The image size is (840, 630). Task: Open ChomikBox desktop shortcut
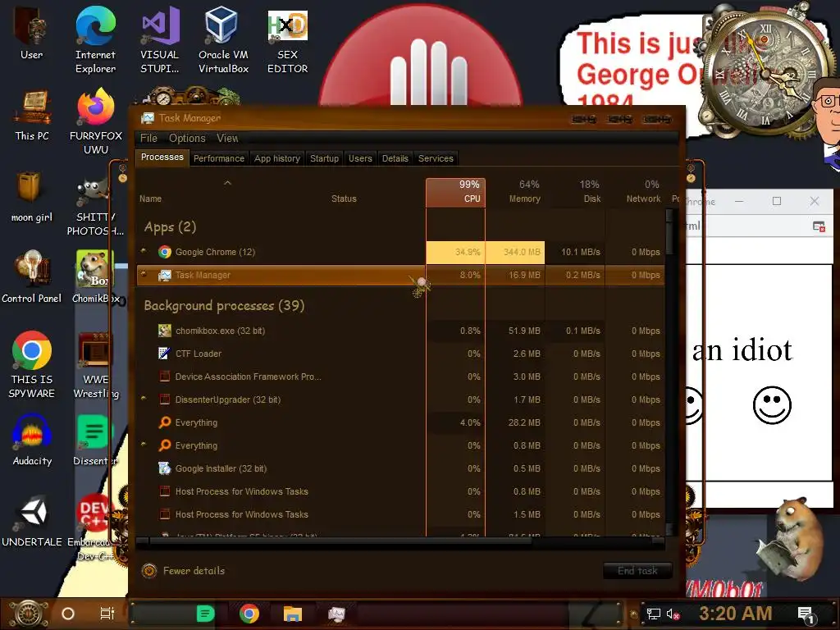click(x=95, y=277)
